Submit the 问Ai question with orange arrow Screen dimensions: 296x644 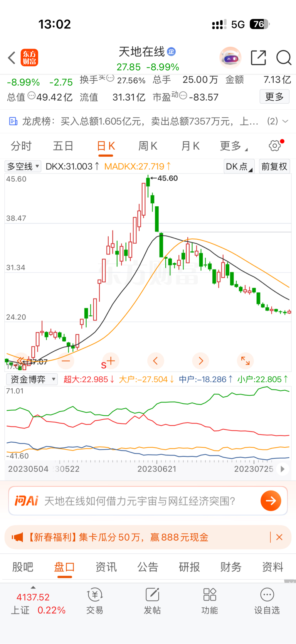click(x=271, y=501)
